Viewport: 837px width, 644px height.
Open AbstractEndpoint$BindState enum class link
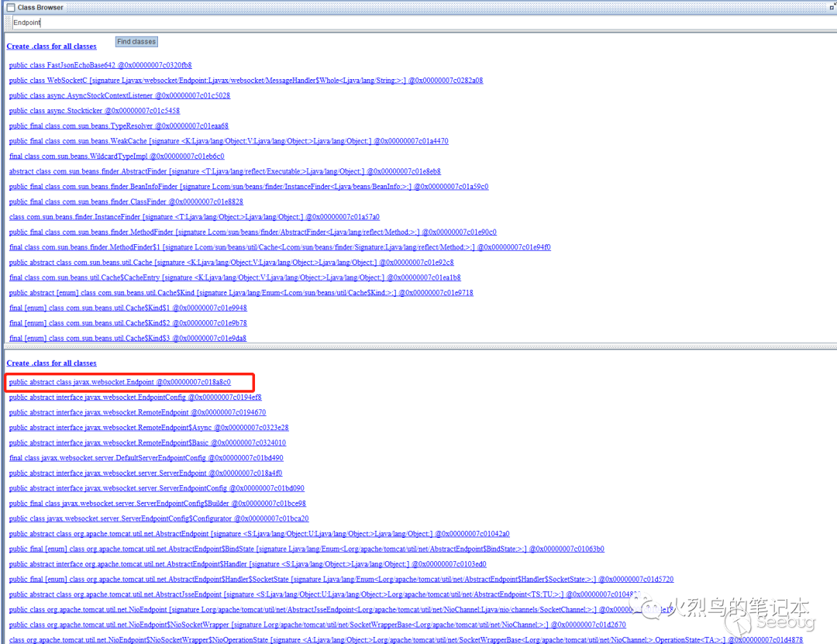[x=306, y=549]
